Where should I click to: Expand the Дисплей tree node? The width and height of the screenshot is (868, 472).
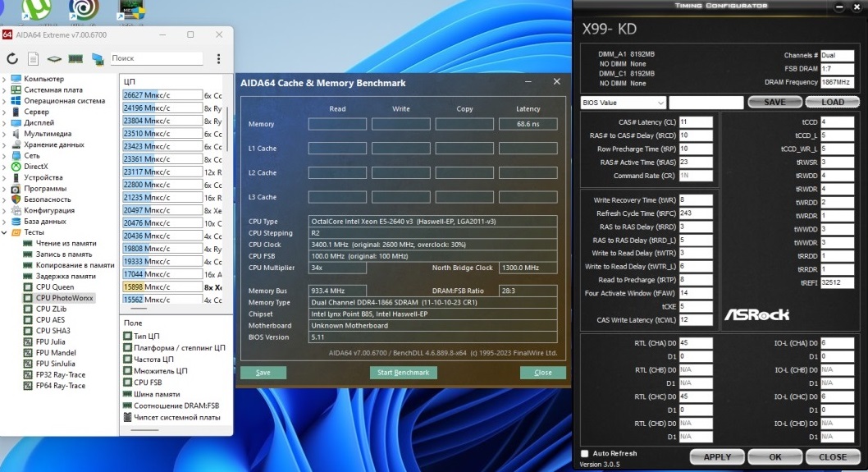click(x=4, y=123)
